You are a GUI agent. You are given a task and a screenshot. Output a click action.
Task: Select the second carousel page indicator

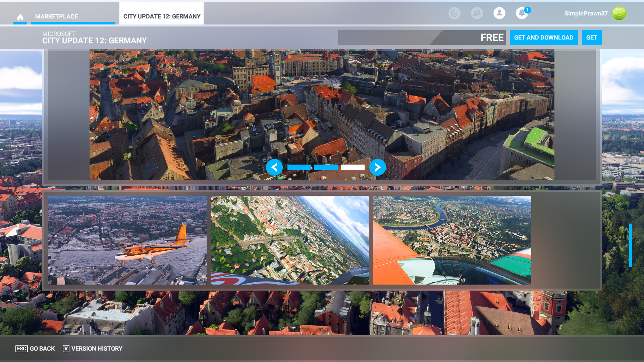click(326, 167)
